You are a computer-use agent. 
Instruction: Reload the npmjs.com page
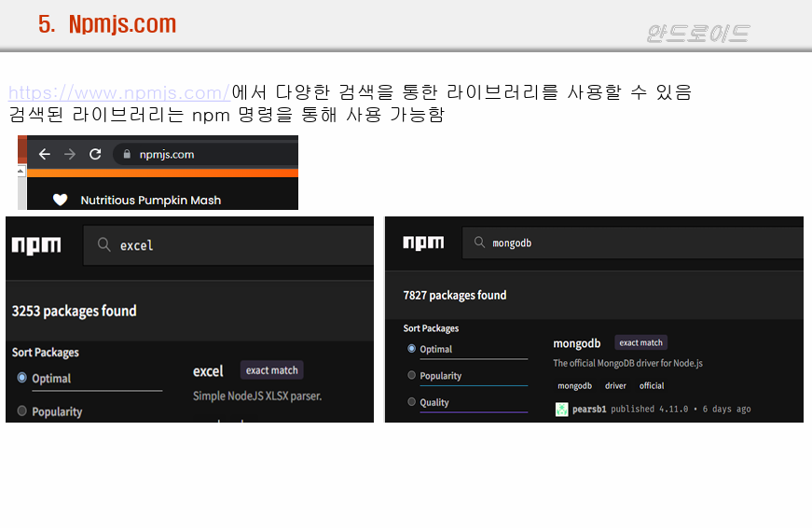coord(95,154)
